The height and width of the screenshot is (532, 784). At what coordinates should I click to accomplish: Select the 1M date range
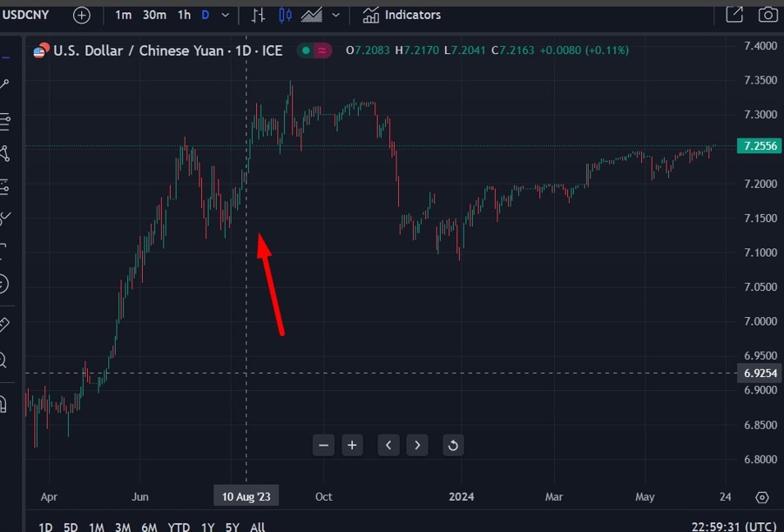(x=97, y=527)
